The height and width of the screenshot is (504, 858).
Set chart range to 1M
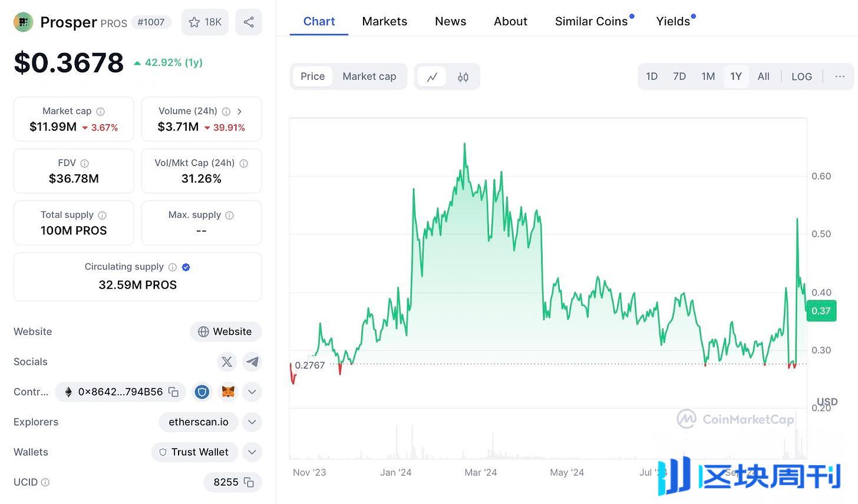708,77
